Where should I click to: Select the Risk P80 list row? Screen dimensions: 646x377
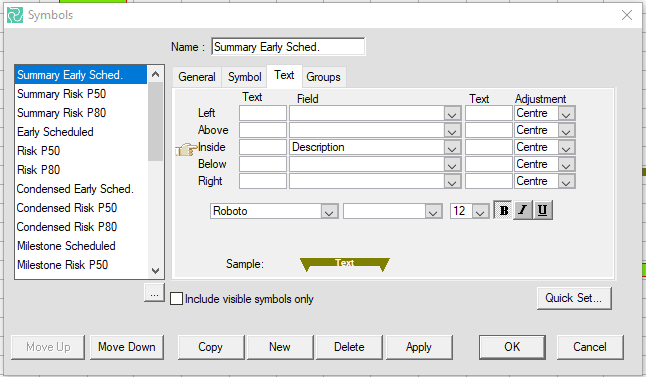81,170
